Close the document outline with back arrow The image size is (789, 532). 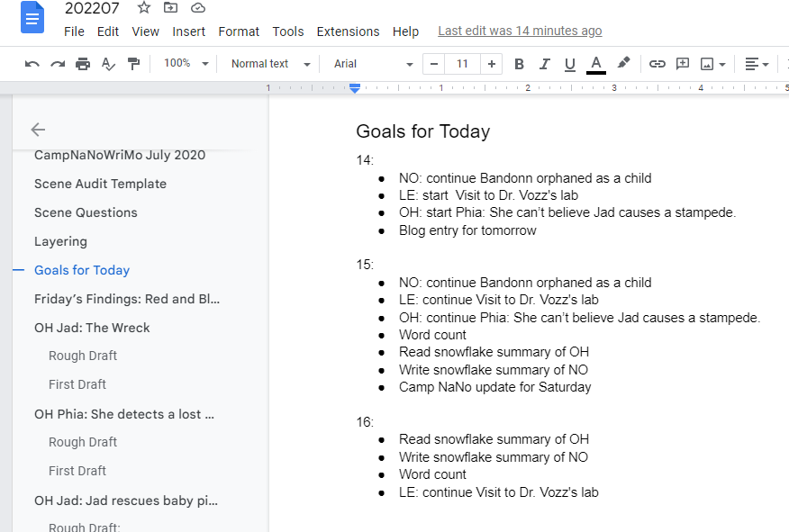[x=38, y=130]
